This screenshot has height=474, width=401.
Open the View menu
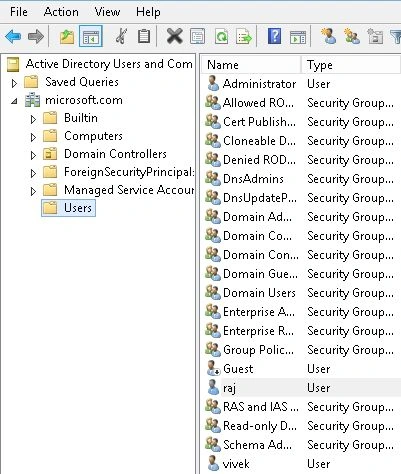click(107, 12)
